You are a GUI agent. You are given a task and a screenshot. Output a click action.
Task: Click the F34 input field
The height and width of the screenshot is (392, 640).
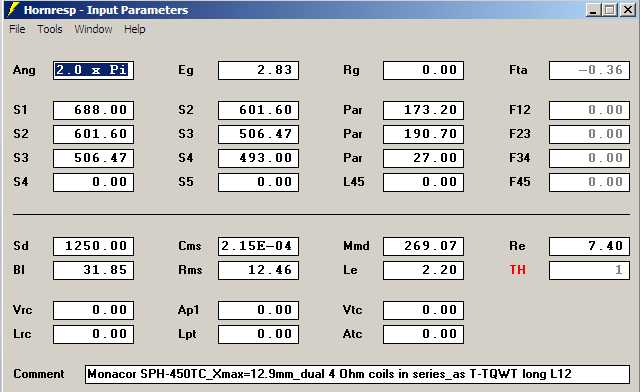coord(589,158)
